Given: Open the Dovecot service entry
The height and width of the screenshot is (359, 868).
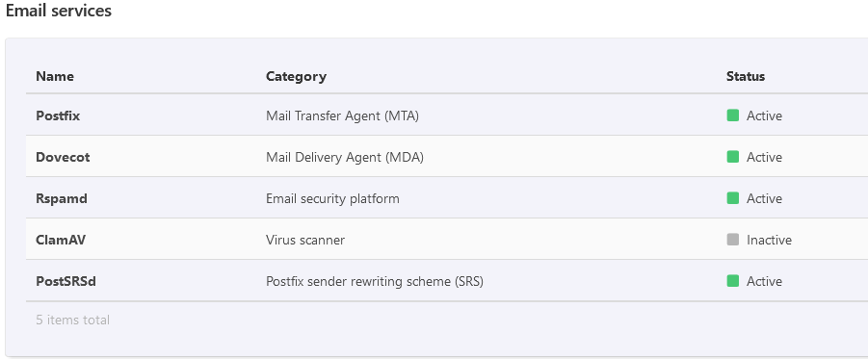Looking at the screenshot, I should point(63,157).
